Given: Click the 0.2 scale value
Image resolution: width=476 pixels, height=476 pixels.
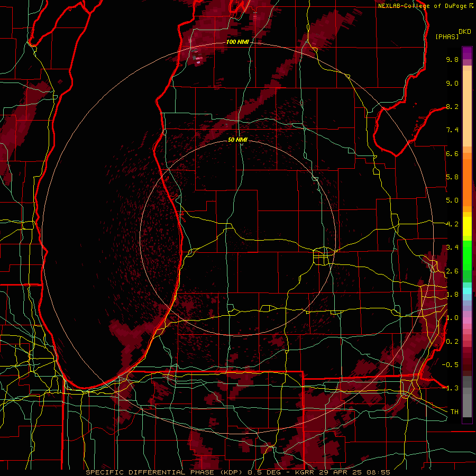Looking at the screenshot, I should [x=452, y=342].
